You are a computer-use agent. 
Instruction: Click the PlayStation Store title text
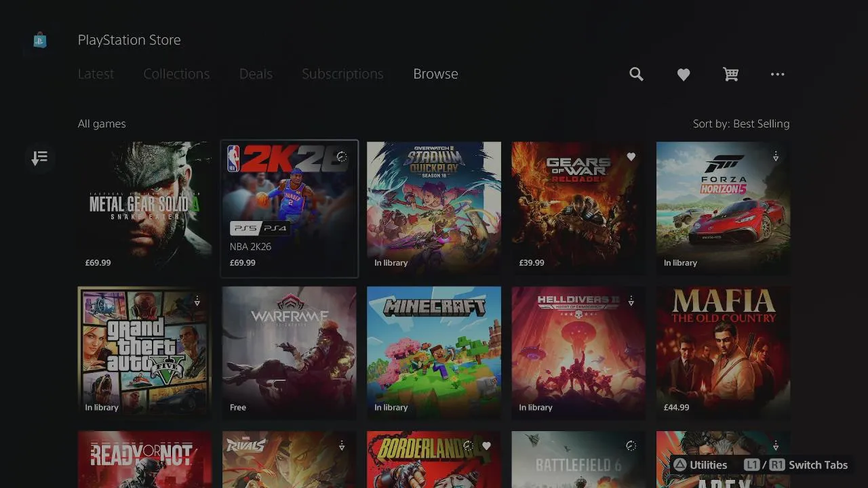pos(129,40)
